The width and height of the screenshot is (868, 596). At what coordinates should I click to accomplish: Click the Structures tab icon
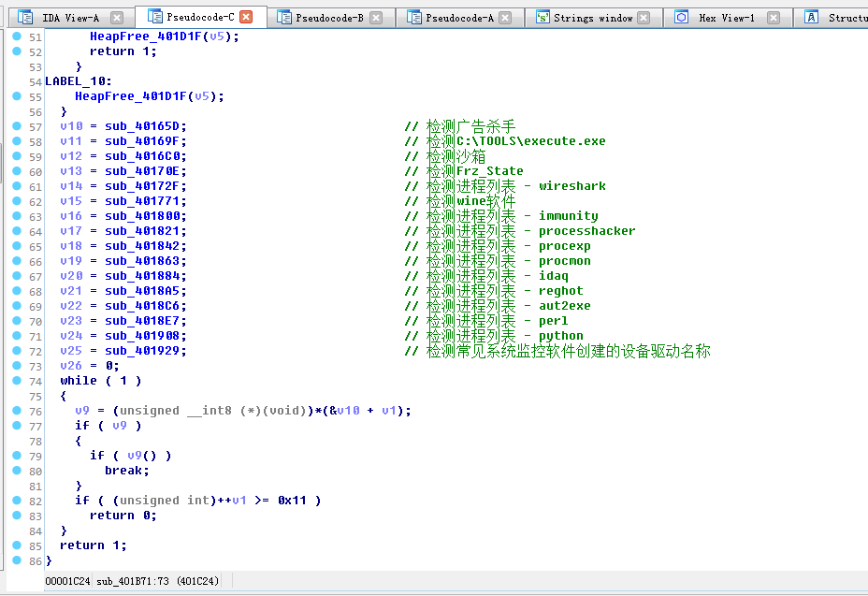(x=811, y=18)
